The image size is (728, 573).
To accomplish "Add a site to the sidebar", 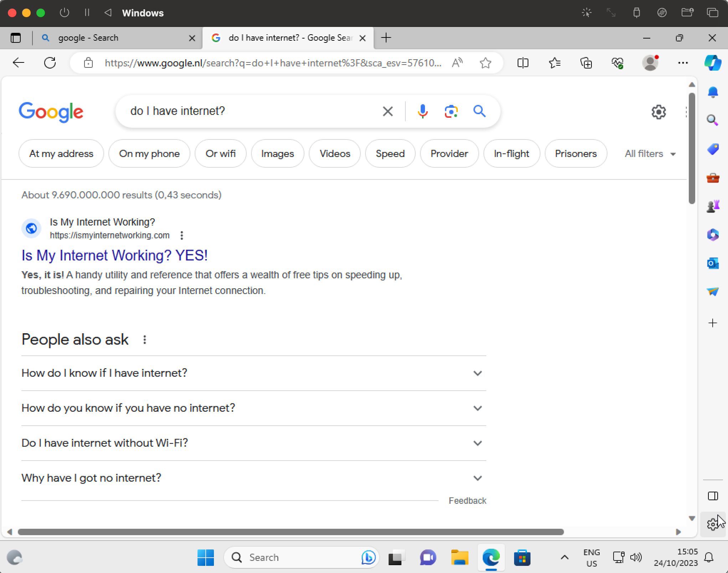I will pyautogui.click(x=713, y=323).
